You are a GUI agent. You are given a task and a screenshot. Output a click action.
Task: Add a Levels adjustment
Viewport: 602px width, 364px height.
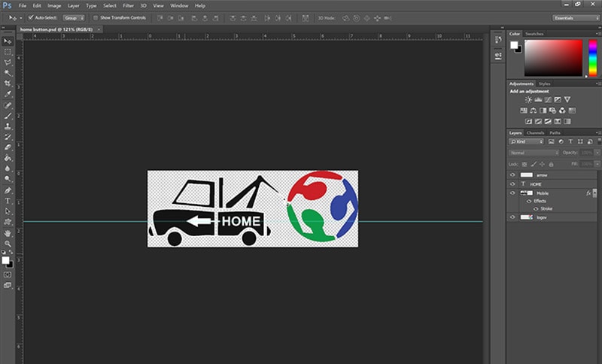point(538,100)
